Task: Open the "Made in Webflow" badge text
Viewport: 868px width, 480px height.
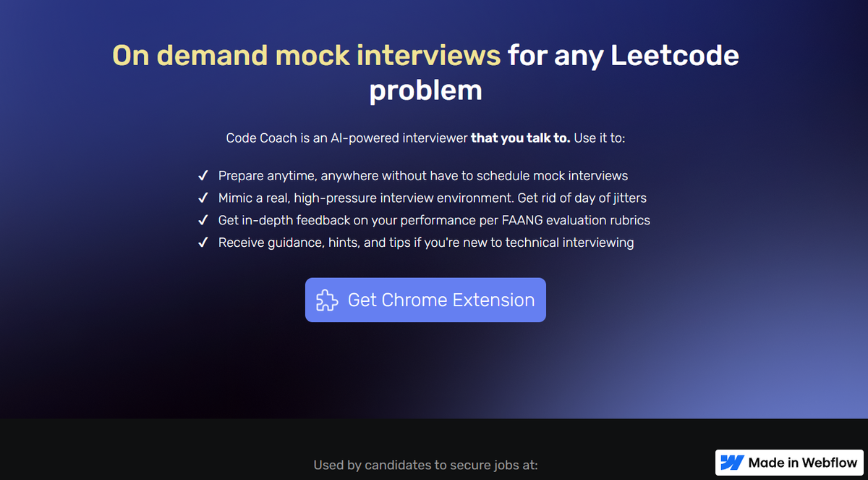Action: (x=802, y=463)
